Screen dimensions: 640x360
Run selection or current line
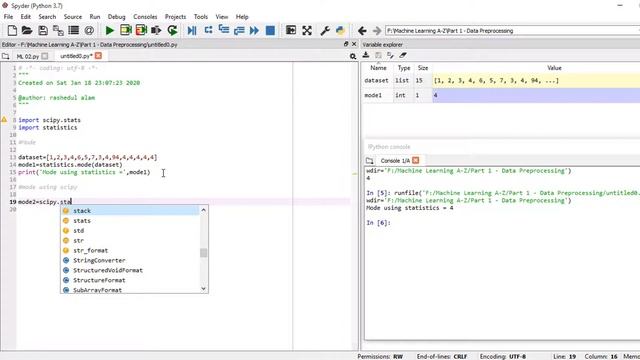click(156, 31)
